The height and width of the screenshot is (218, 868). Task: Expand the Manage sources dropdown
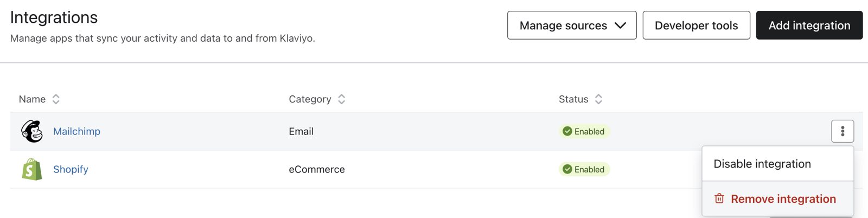click(x=571, y=25)
